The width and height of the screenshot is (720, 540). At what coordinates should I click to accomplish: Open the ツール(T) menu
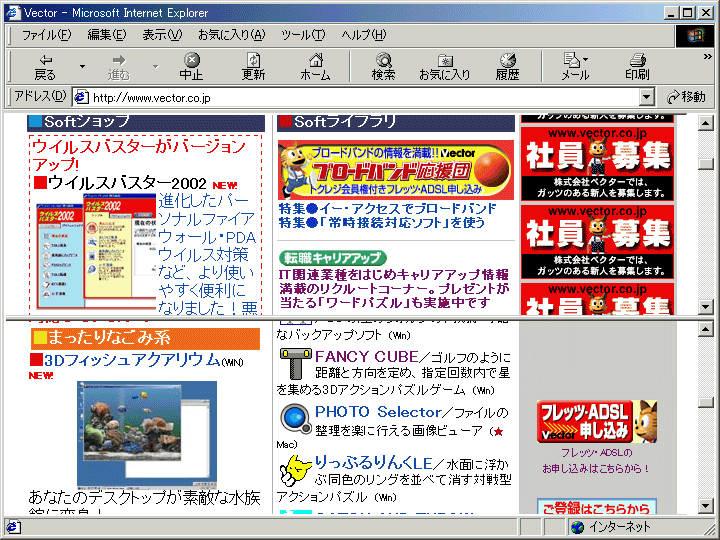[x=303, y=35]
